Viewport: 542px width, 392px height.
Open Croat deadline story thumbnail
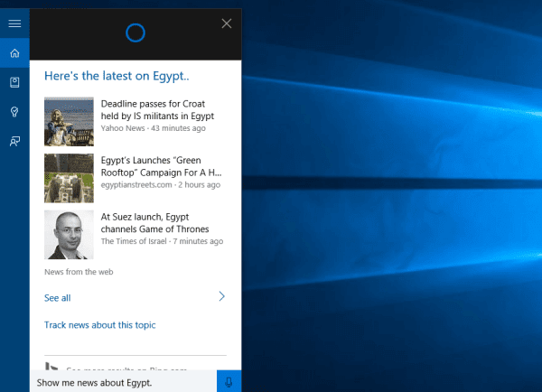(69, 122)
